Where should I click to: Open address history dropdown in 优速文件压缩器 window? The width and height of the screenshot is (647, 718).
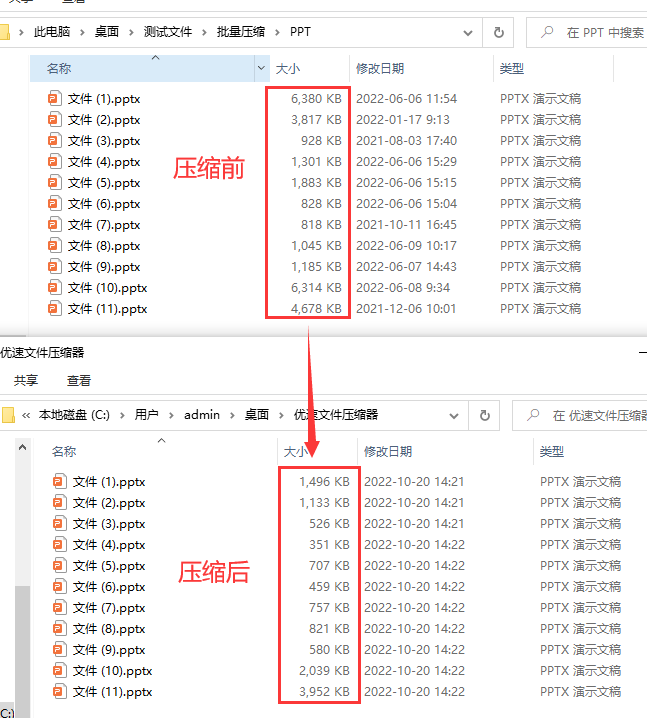coord(454,416)
